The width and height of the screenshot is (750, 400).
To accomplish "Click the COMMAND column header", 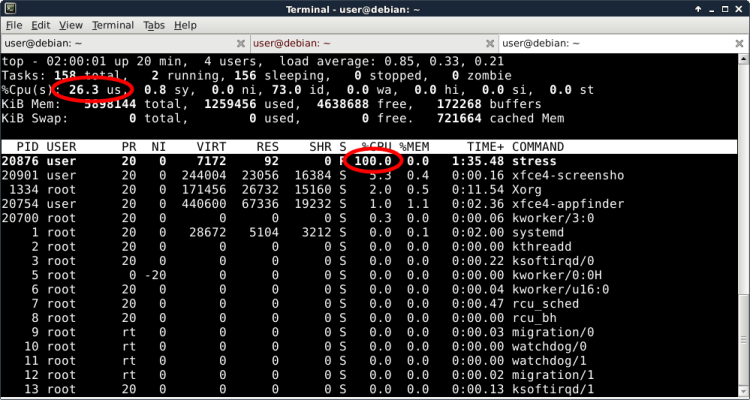I will click(538, 147).
